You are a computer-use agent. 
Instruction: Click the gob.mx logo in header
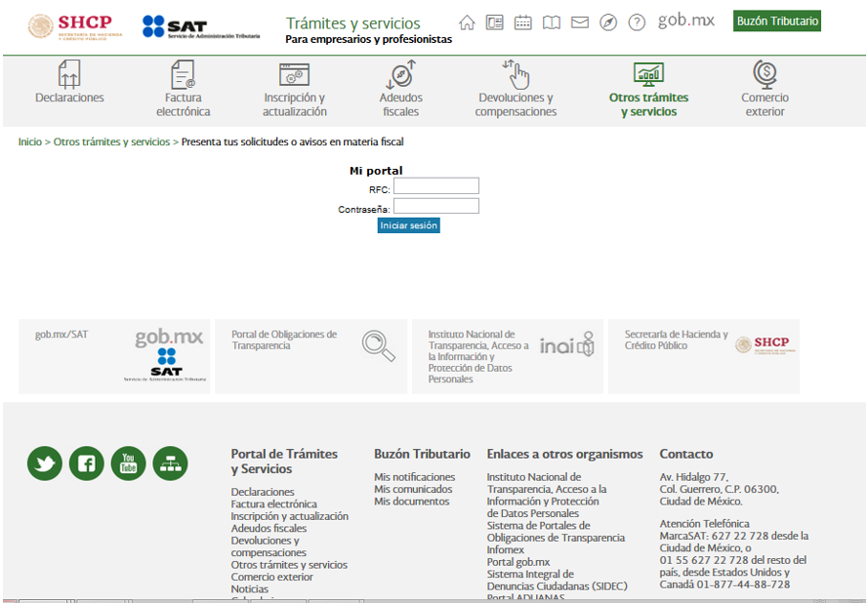685,21
